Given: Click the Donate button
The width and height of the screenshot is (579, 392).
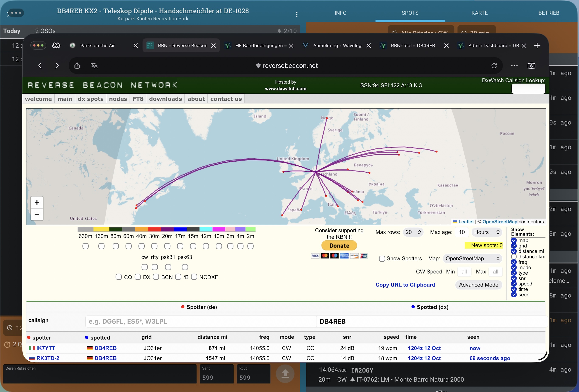Looking at the screenshot, I should 339,245.
